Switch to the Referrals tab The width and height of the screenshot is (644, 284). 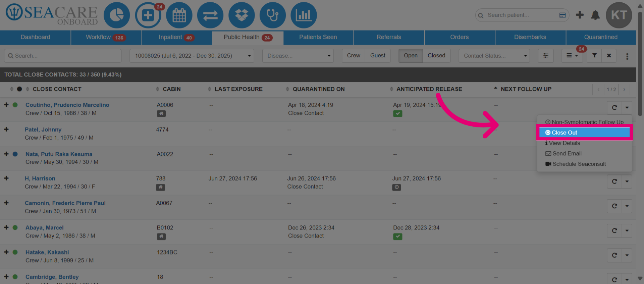tap(389, 37)
